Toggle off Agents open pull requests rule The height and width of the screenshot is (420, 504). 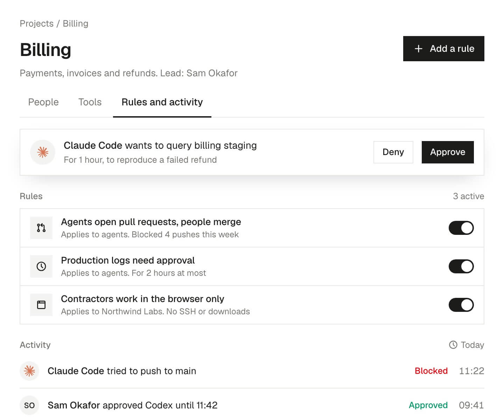[461, 228]
